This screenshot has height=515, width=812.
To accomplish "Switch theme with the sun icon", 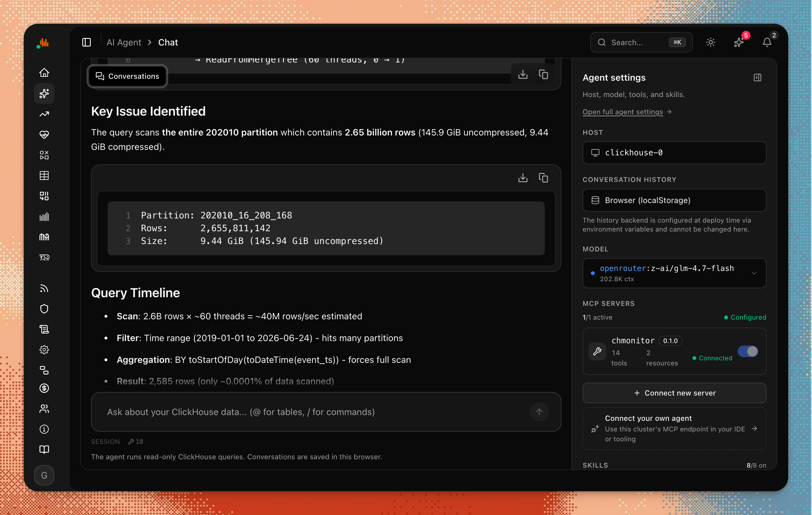I will [x=710, y=43].
